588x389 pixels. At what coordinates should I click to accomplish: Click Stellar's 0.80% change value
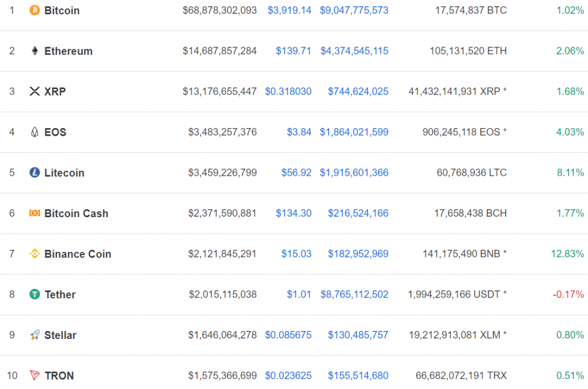click(x=570, y=335)
